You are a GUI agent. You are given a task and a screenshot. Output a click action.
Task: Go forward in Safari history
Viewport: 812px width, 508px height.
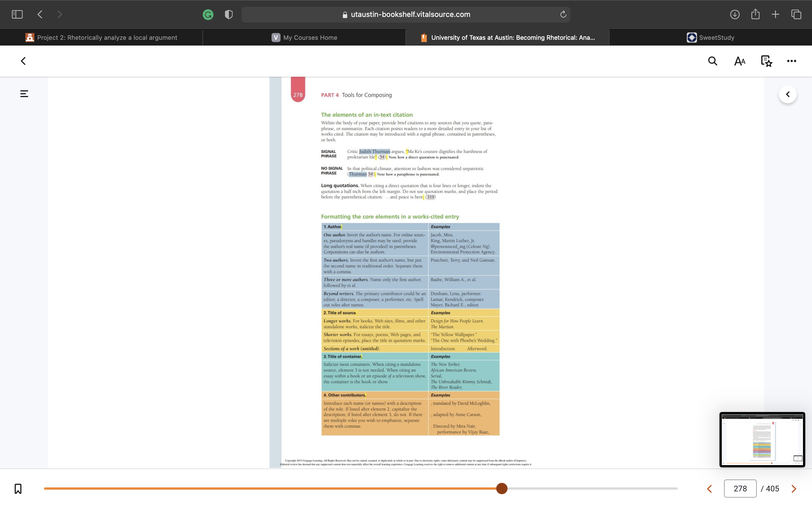pyautogui.click(x=59, y=14)
